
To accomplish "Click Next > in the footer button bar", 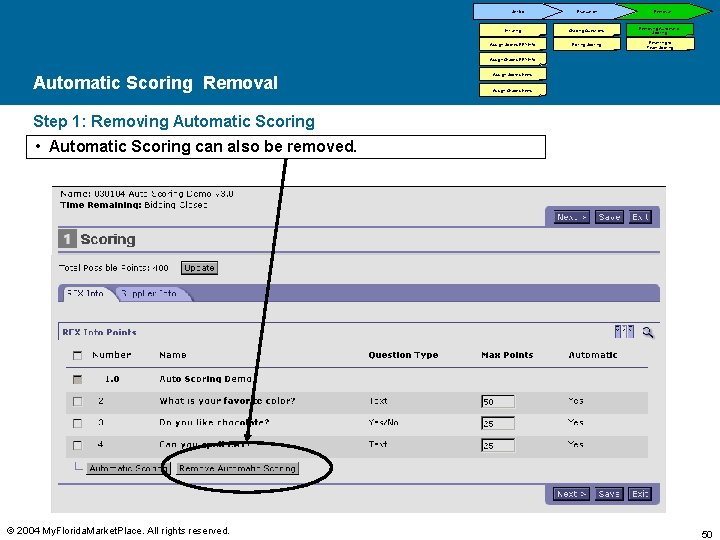I will pos(571,494).
